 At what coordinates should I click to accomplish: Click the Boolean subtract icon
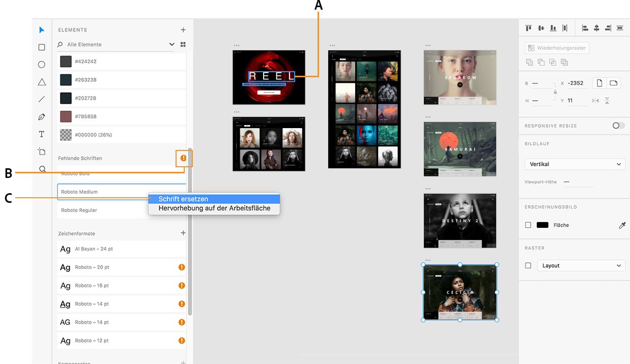pyautogui.click(x=541, y=62)
